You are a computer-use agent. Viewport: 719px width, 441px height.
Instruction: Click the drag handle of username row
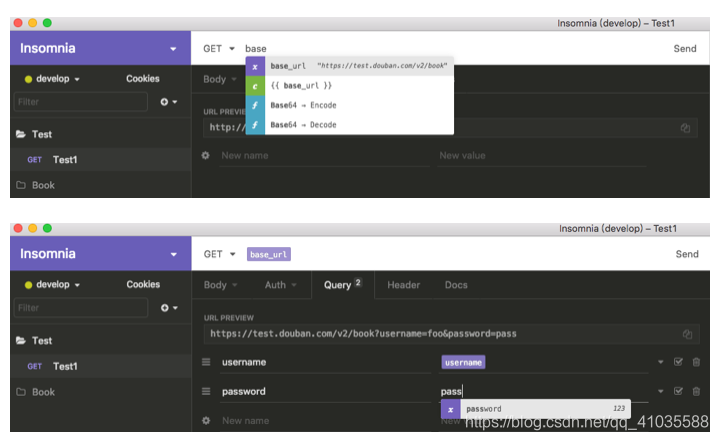point(206,362)
